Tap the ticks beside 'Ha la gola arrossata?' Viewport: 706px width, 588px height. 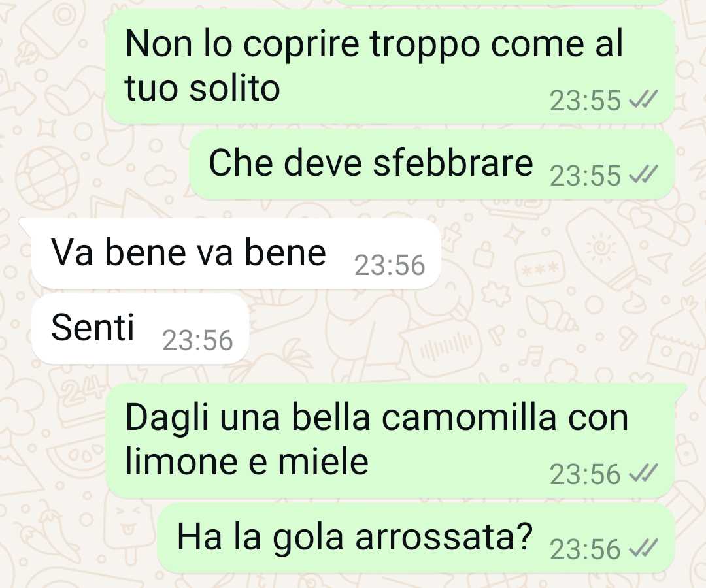(x=643, y=548)
